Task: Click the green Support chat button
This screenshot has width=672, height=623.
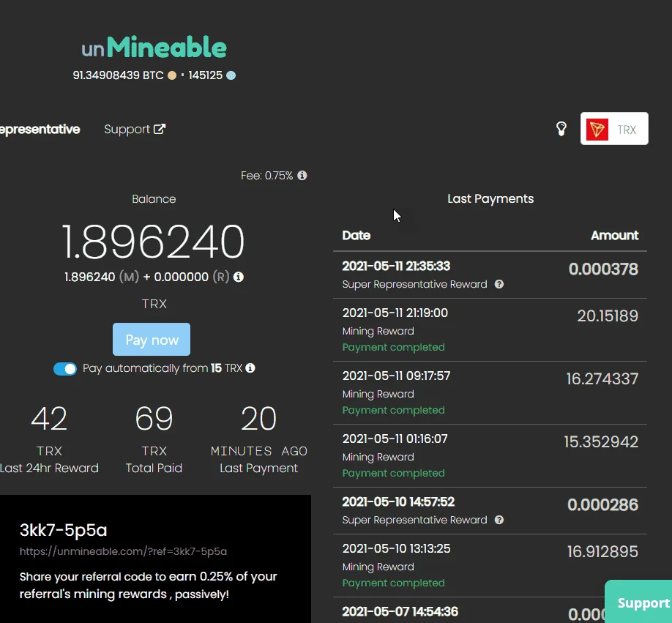Action: (x=638, y=602)
